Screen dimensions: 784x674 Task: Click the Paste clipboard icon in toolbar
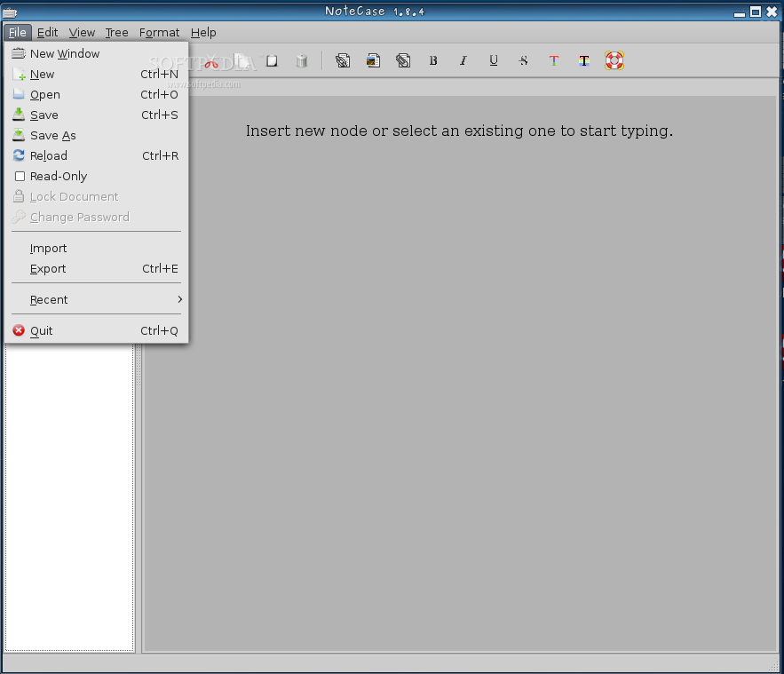click(x=272, y=61)
